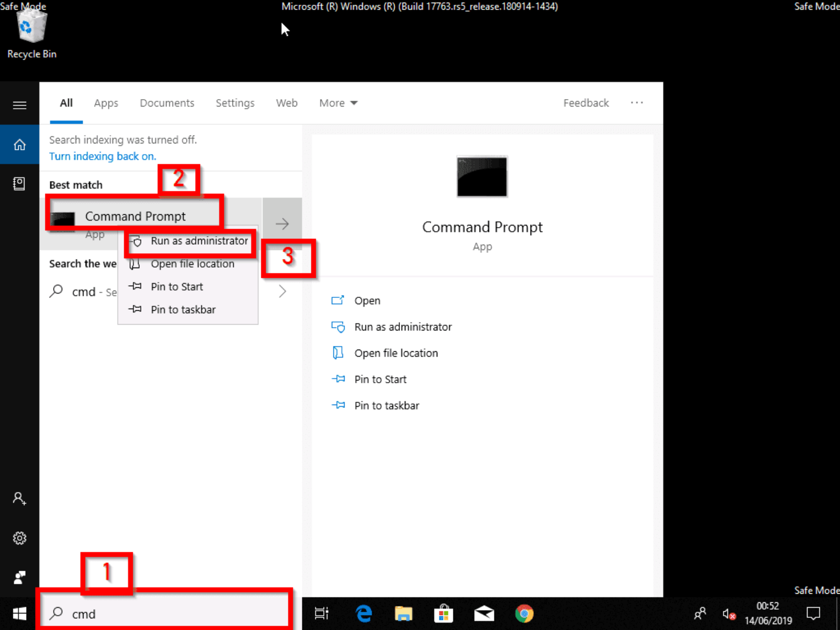The width and height of the screenshot is (840, 630).
Task: Select the Home icon in search sidebar
Action: click(20, 144)
